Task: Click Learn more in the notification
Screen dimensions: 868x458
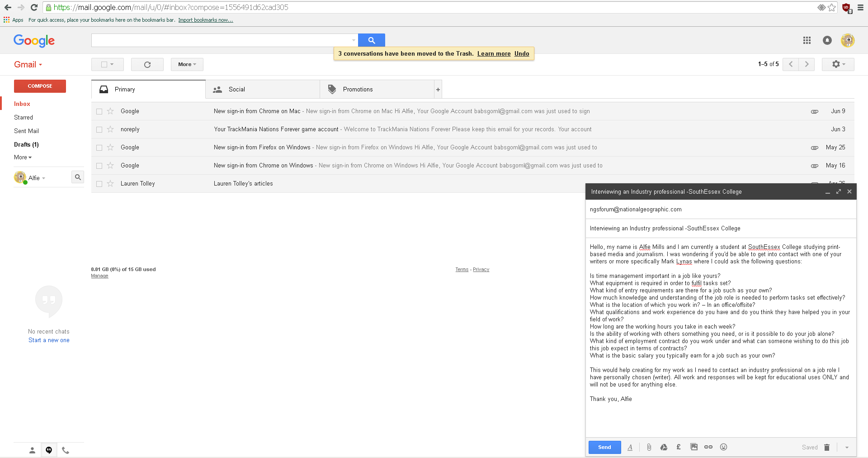Action: 494,53
